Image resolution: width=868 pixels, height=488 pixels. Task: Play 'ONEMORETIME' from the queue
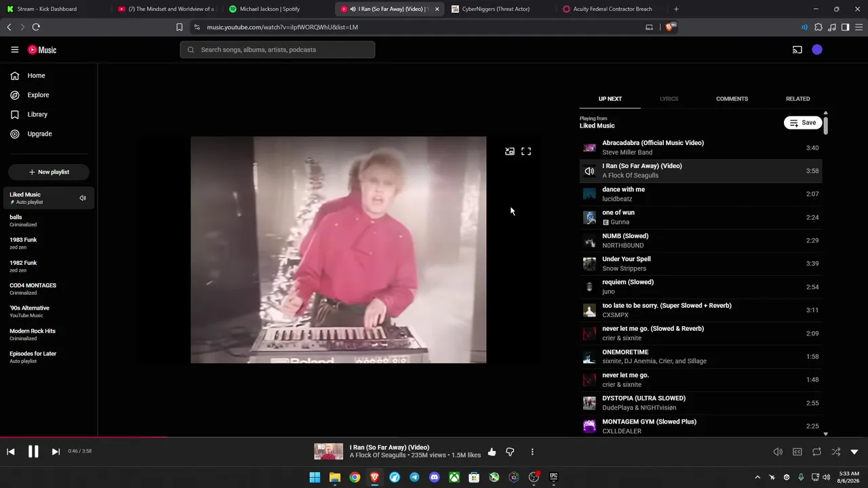[701, 357]
